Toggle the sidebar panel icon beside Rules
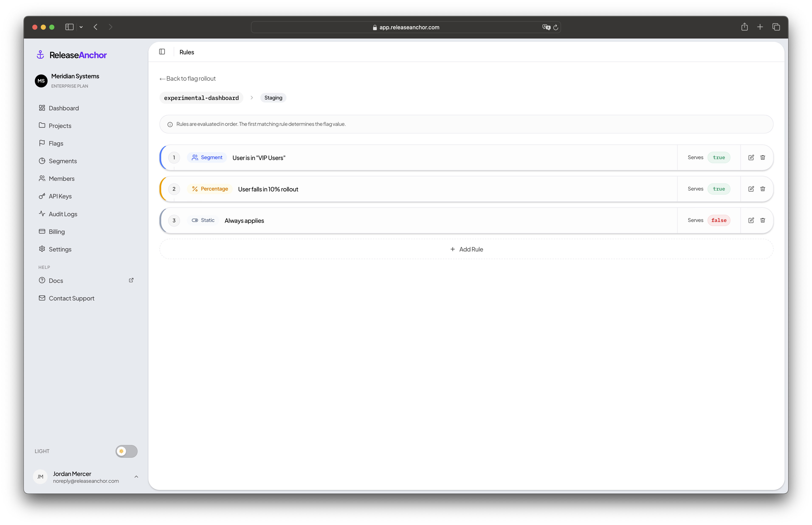 (162, 52)
